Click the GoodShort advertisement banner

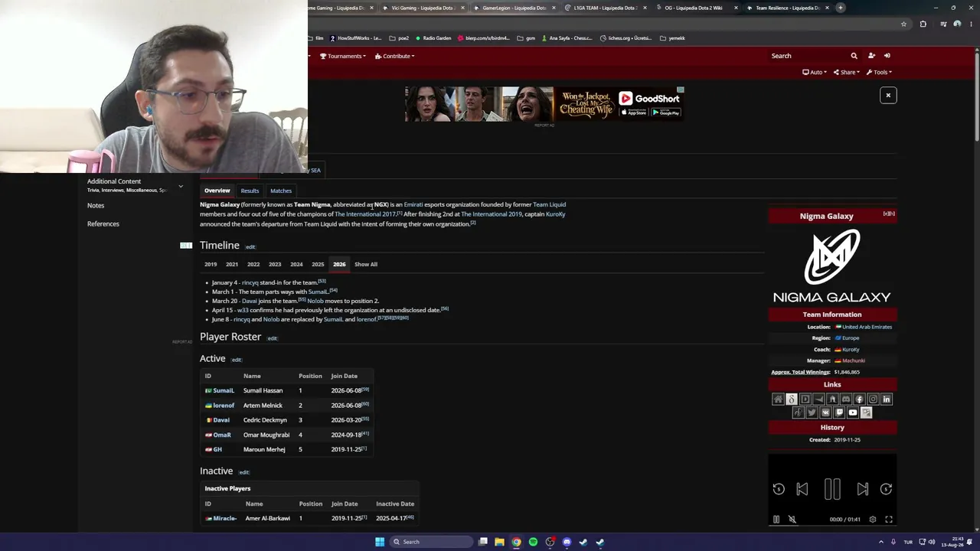(544, 103)
